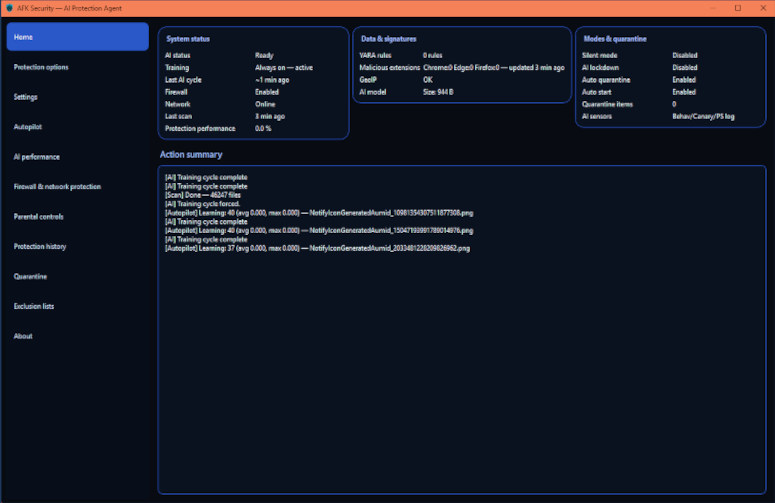Viewport: 775px width, 503px height.
Task: Navigate to Parental controls
Action: [x=77, y=217]
